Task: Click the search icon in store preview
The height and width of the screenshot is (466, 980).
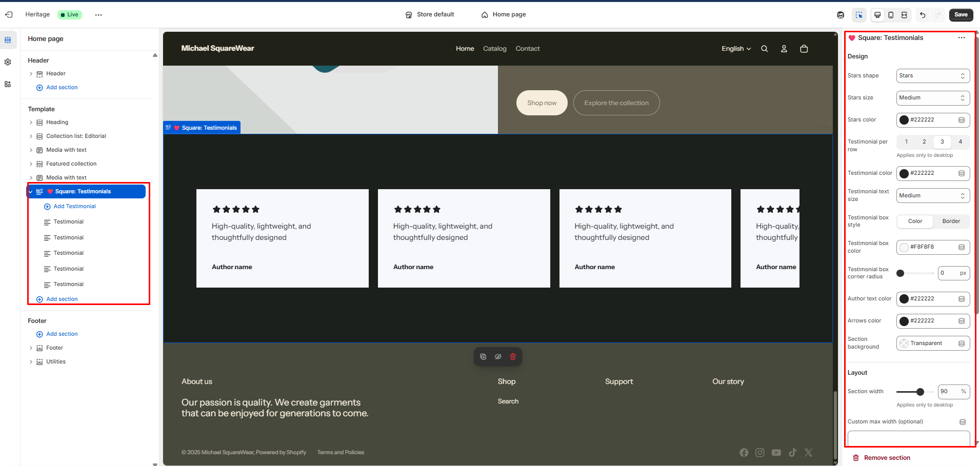Action: pyautogui.click(x=765, y=49)
